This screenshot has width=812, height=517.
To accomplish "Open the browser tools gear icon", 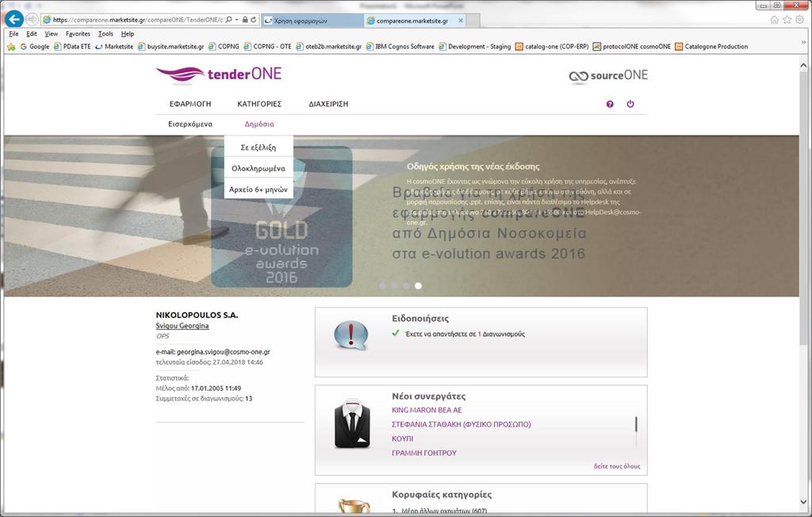I will (x=800, y=20).
